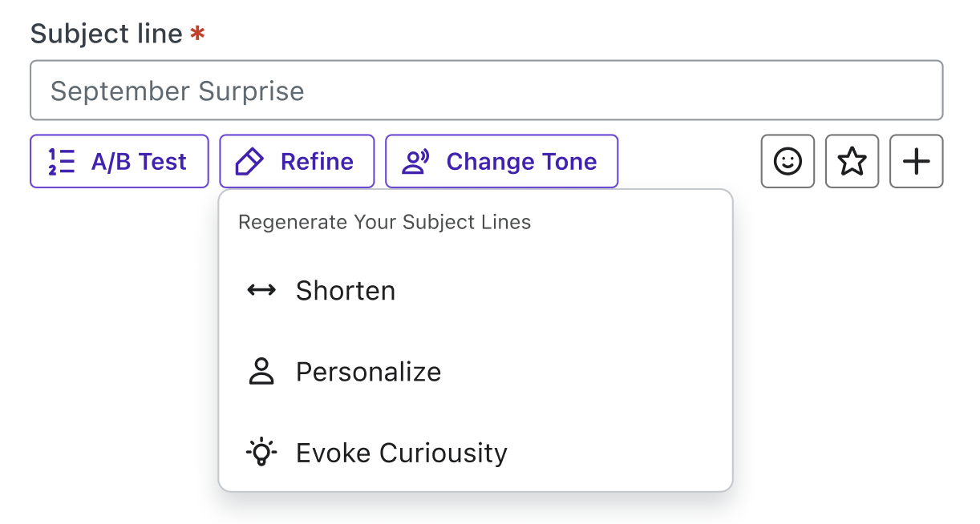Open the A/B Test options
This screenshot has width=980, height=524.
pos(119,161)
